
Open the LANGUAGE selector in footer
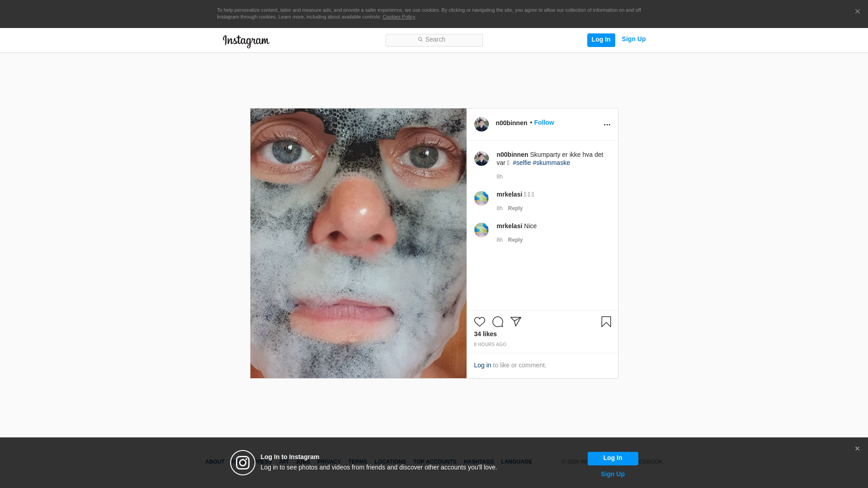[x=516, y=462]
